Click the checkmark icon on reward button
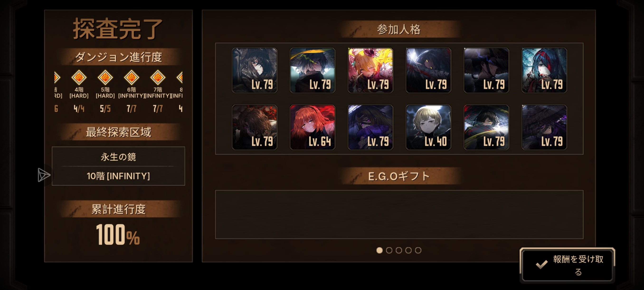Image resolution: width=644 pixels, height=290 pixels. [x=541, y=265]
